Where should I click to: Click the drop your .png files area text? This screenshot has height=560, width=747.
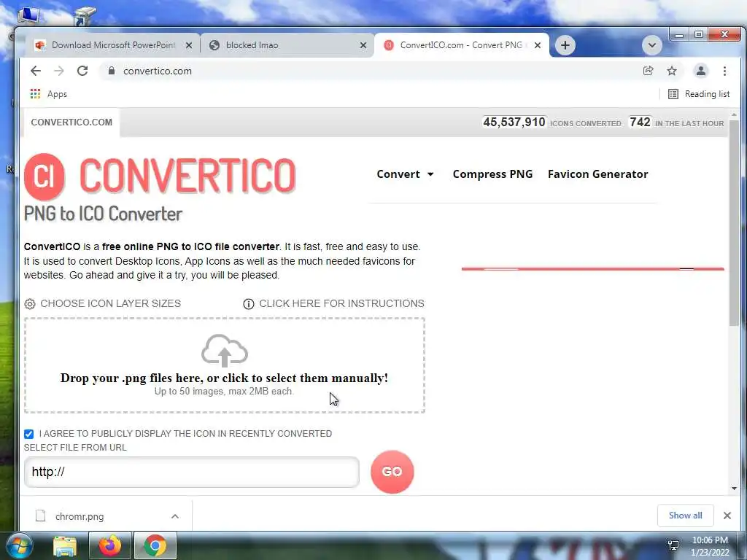[x=225, y=378]
